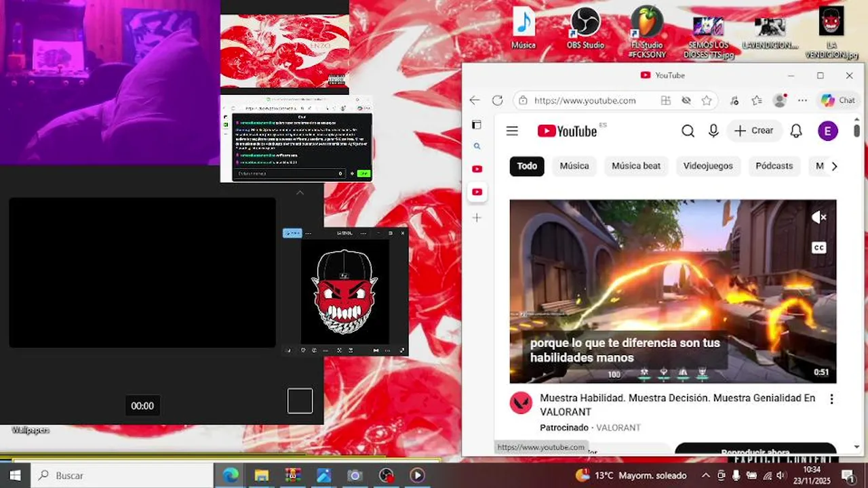
Task: Open the split screen icon in address bar
Action: click(x=666, y=100)
